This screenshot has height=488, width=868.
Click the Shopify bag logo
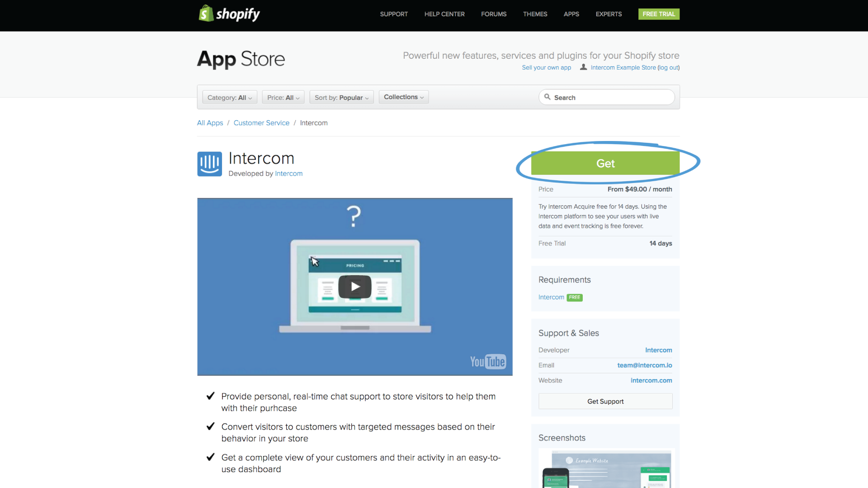click(206, 14)
